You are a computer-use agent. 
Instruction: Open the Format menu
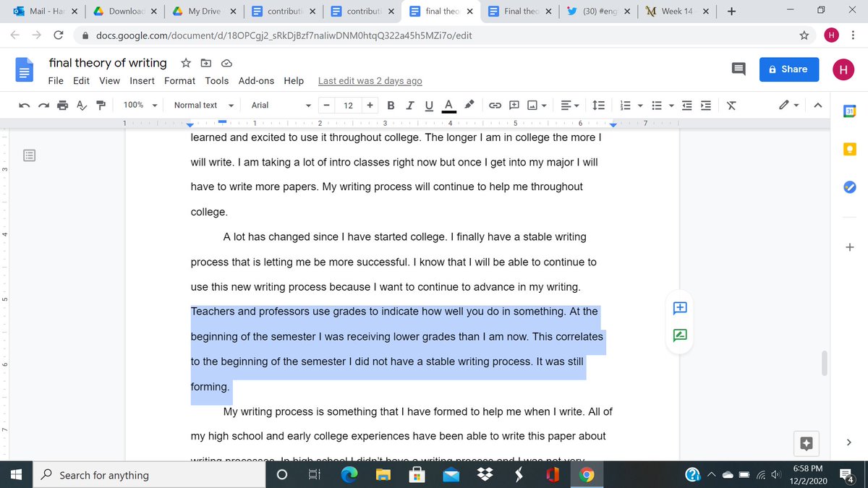point(179,81)
